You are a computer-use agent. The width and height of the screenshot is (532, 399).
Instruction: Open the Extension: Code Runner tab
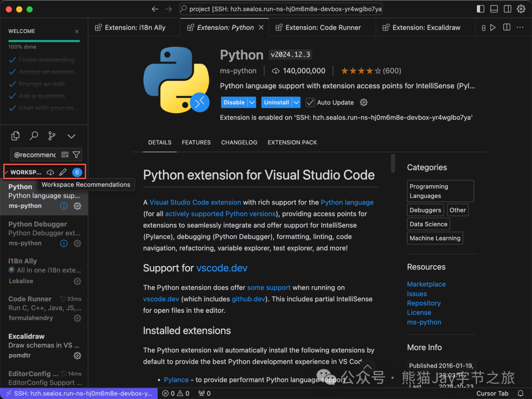coord(323,28)
